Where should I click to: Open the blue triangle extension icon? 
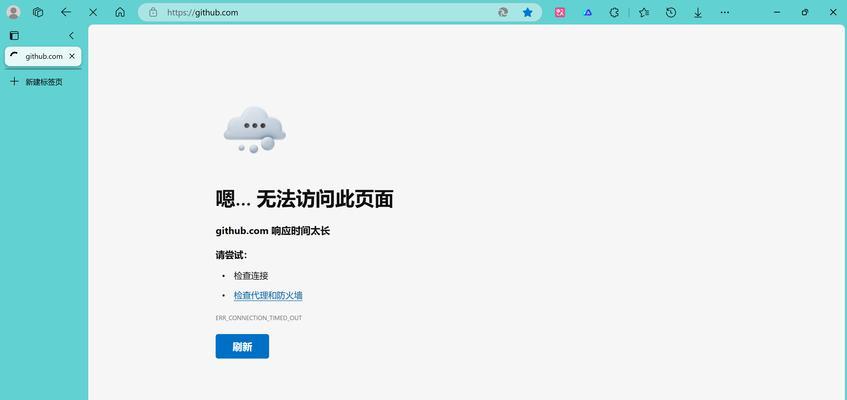[x=588, y=12]
